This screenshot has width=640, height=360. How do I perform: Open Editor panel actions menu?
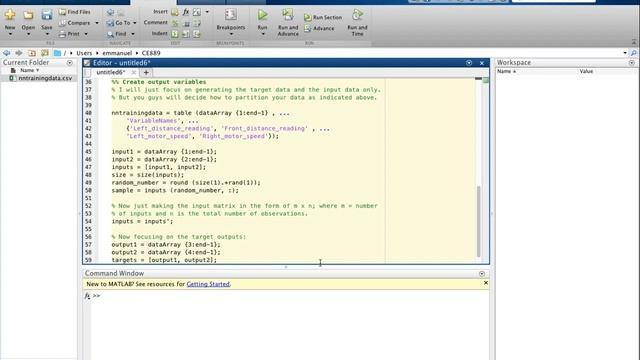click(x=469, y=63)
